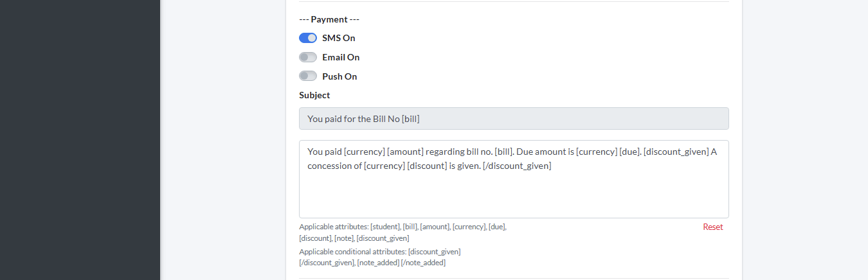Screen dimensions: 868x280
Task: Turn off the SMS On switch
Action: (308, 38)
